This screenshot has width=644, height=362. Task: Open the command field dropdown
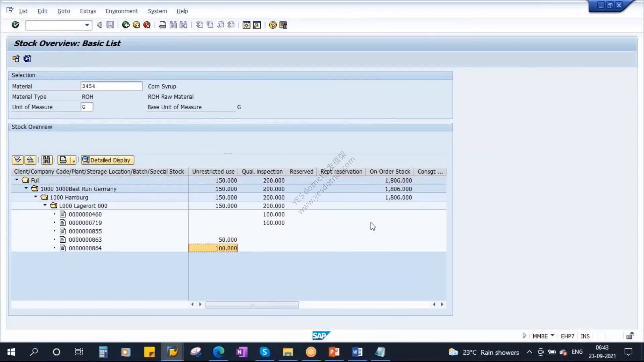pyautogui.click(x=87, y=25)
